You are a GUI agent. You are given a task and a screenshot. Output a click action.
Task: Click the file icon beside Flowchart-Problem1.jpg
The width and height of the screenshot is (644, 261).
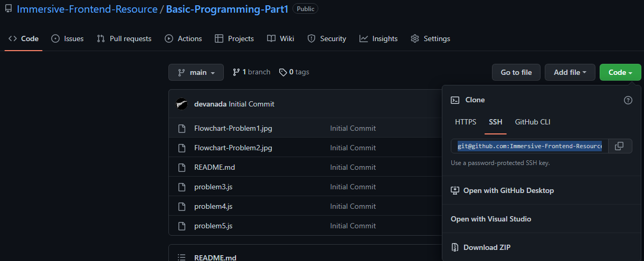pyautogui.click(x=182, y=128)
